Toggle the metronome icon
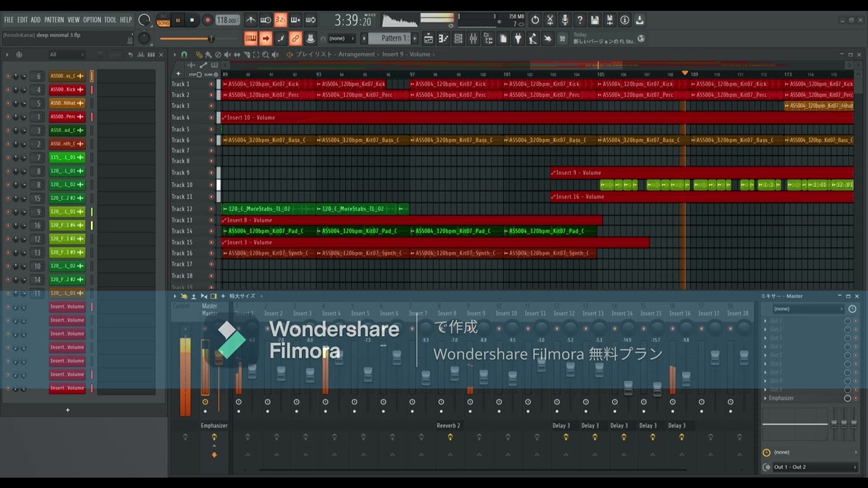868x488 pixels. pos(250,20)
